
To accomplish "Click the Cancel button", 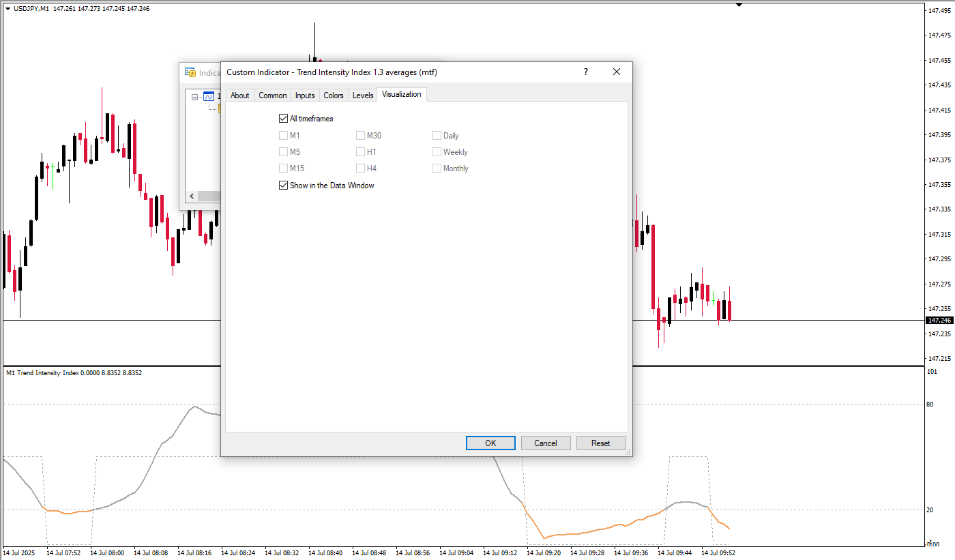I will pyautogui.click(x=545, y=443).
